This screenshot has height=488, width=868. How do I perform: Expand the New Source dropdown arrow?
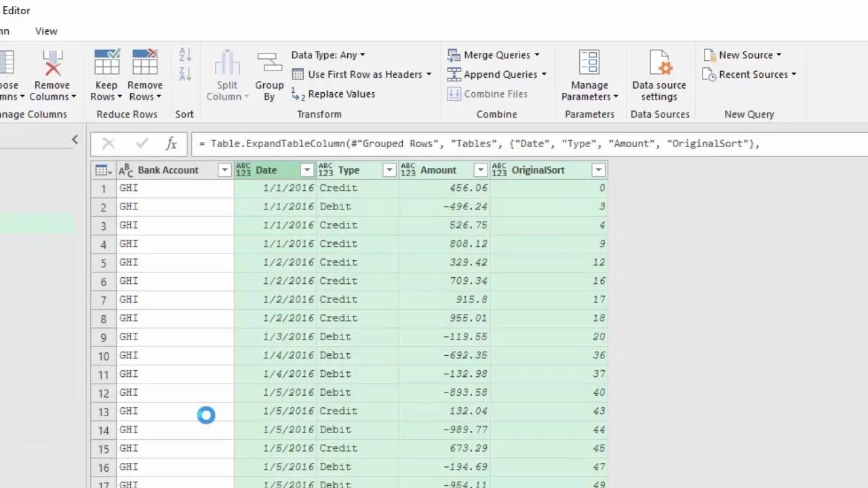click(778, 55)
